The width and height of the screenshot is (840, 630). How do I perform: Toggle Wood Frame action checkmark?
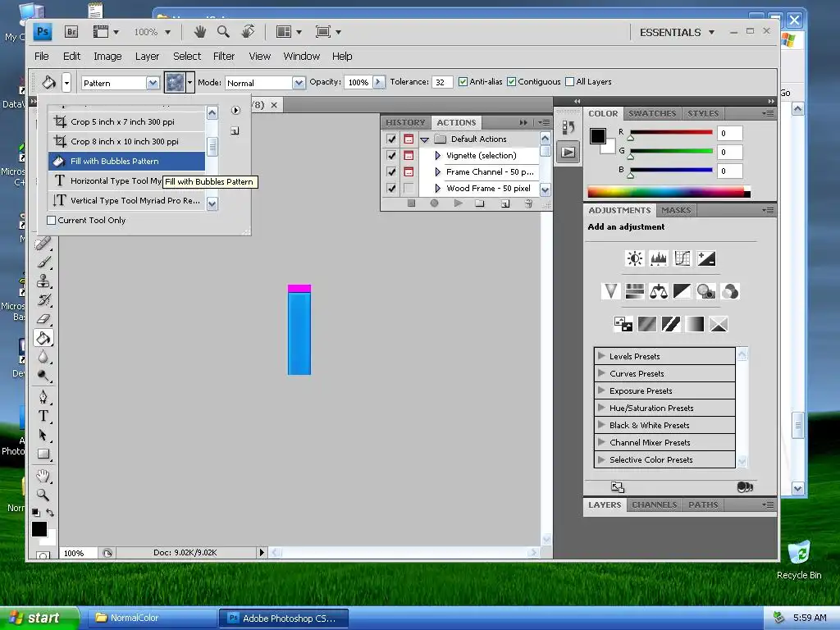coord(391,189)
